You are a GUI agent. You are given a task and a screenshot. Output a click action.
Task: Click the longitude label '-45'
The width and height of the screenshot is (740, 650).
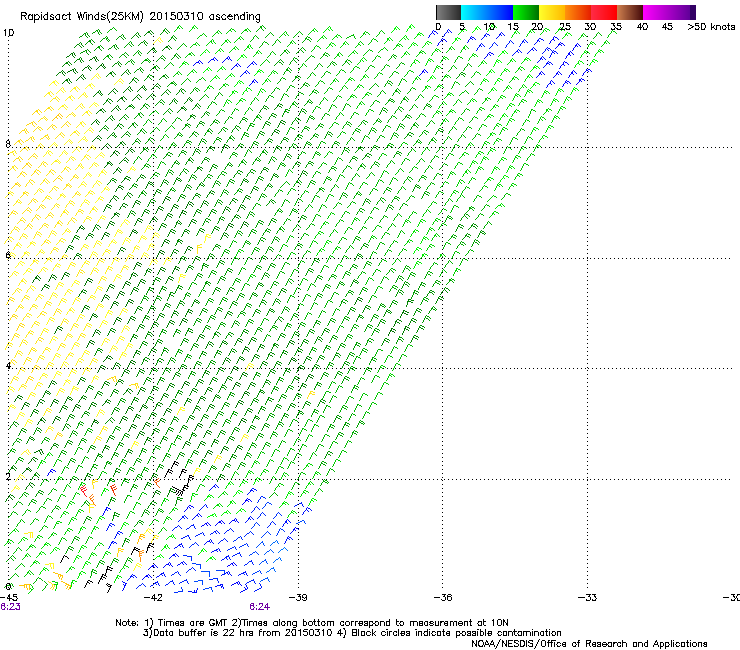tap(8, 598)
